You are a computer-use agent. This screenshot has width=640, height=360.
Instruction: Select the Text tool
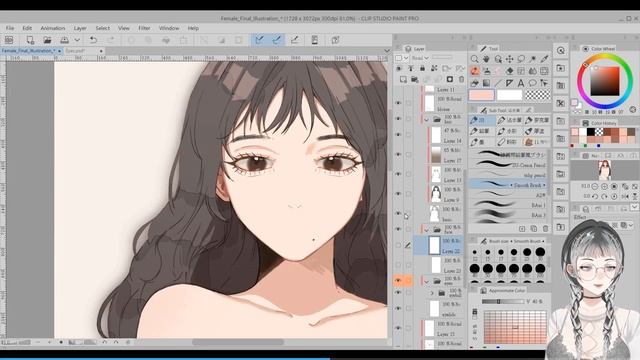521,83
